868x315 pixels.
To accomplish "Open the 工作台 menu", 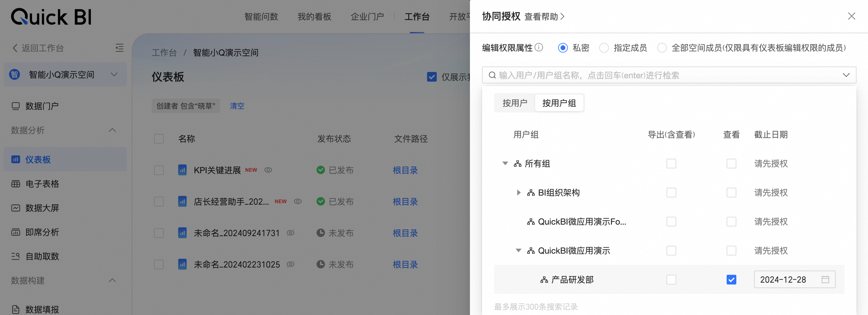I will 417,17.
